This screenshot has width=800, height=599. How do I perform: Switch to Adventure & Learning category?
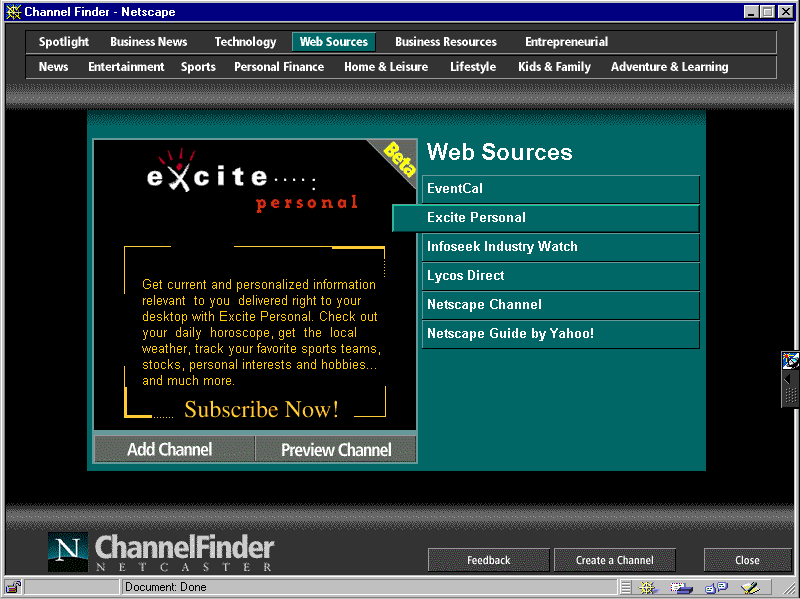tap(669, 67)
